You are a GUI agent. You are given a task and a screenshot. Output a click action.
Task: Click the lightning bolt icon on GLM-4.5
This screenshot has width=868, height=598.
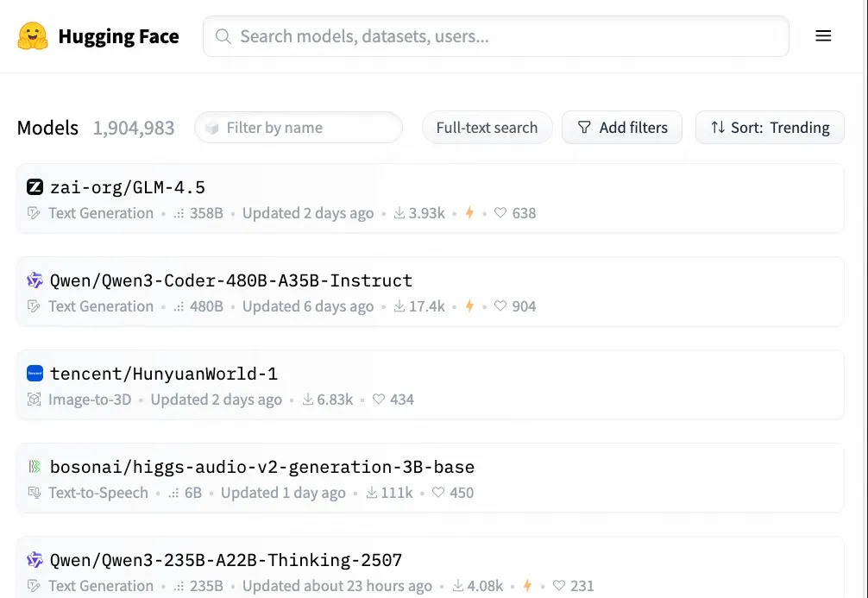469,212
